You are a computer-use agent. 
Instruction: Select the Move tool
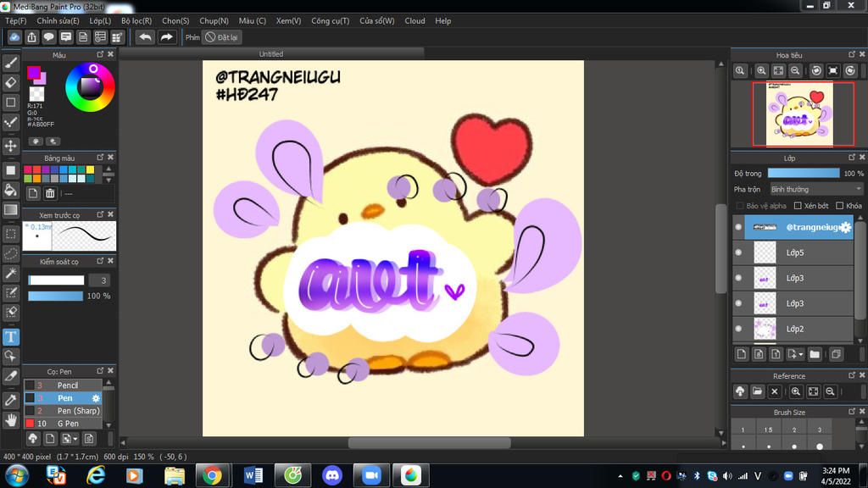[x=10, y=146]
